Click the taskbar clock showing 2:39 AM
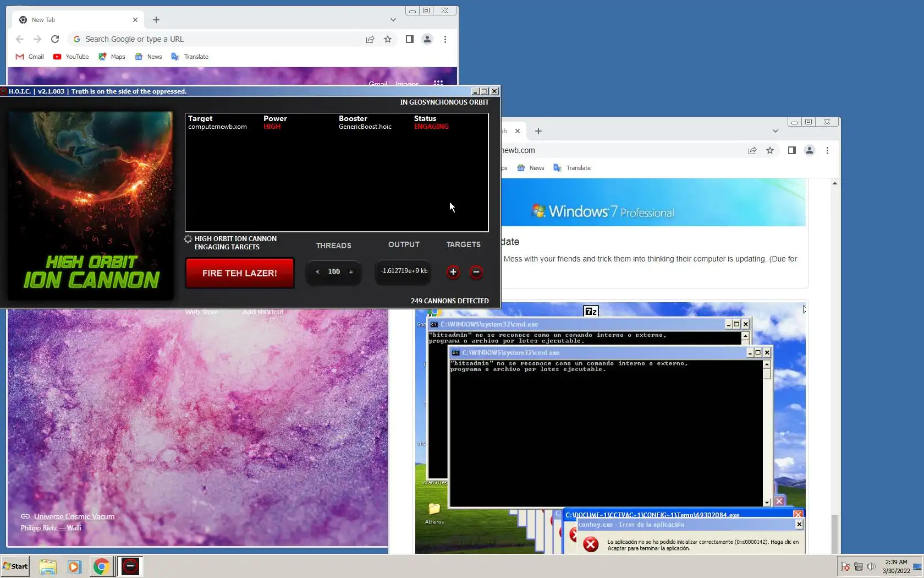 pyautogui.click(x=896, y=566)
